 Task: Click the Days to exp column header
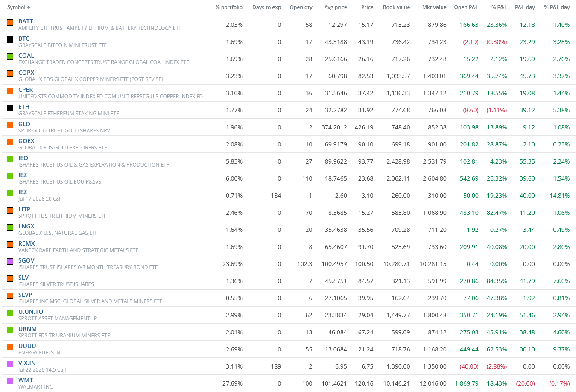tap(266, 7)
